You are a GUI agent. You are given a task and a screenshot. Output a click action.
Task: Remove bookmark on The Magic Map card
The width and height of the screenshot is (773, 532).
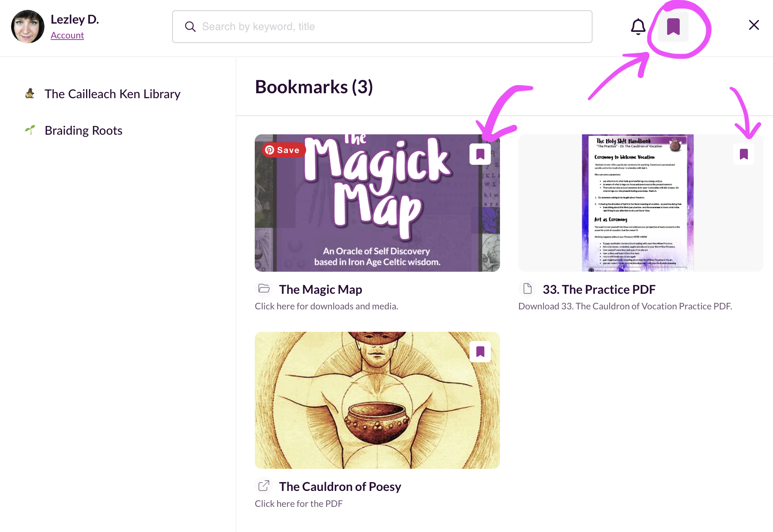click(x=480, y=154)
